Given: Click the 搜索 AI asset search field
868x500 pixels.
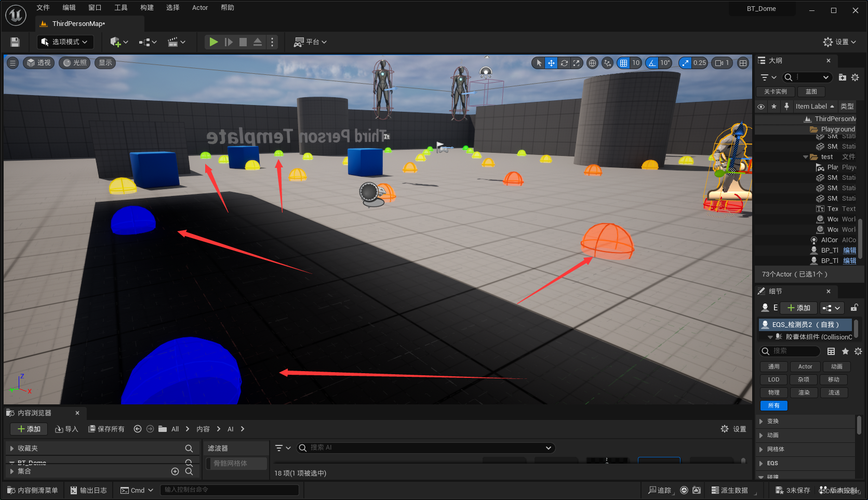Looking at the screenshot, I should [x=425, y=448].
